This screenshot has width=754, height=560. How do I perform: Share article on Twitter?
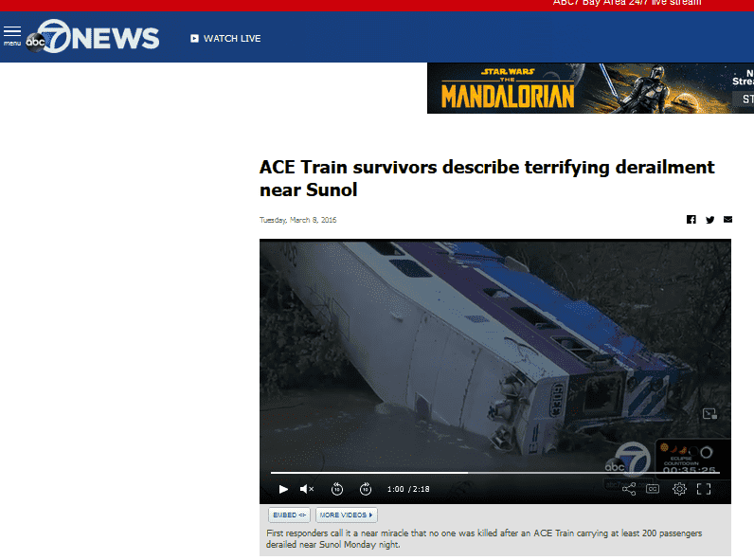(709, 220)
